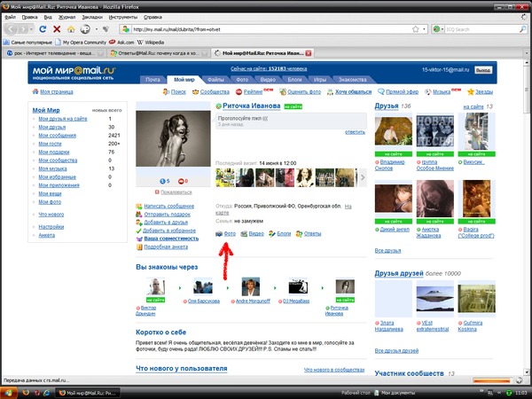This screenshot has width=532, height=399.
Task: Open Мои друзья на сайте
Action: coord(63,119)
